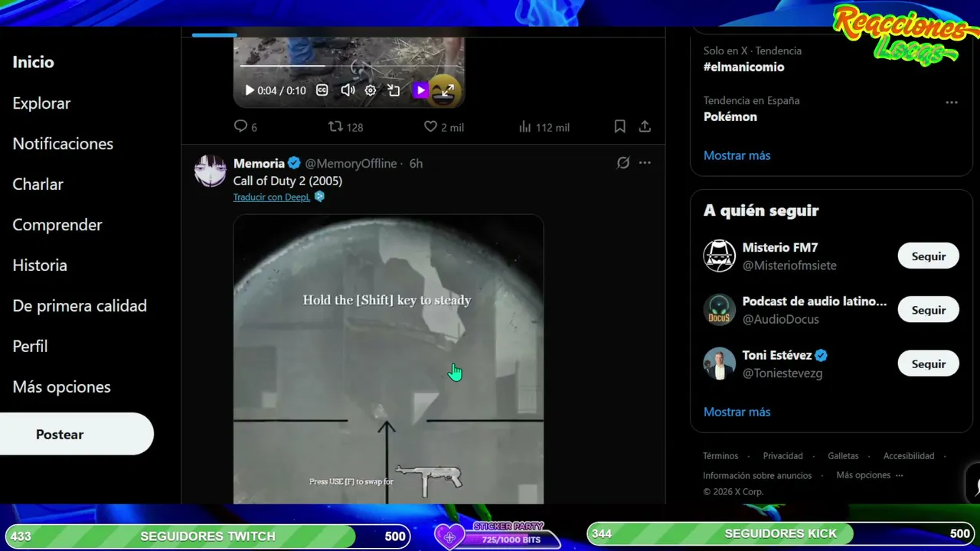980x551 pixels.
Task: Open Perfil in the sidebar
Action: (30, 347)
